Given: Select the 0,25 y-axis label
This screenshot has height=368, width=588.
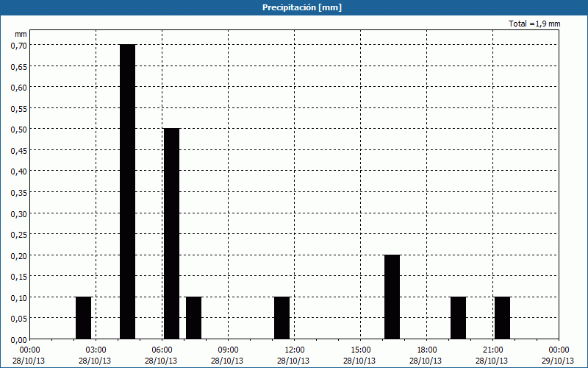Looking at the screenshot, I should coord(18,234).
